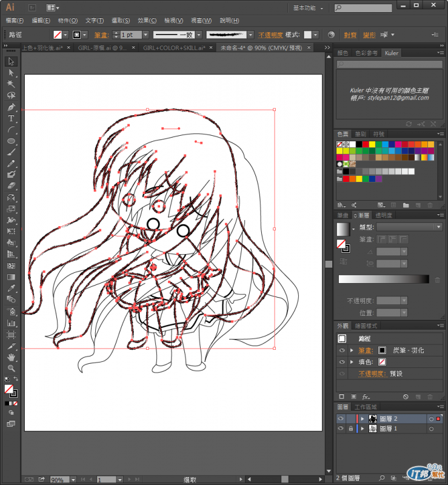The width and height of the screenshot is (448, 485).
Task: Click the search field at top
Action: (363, 8)
